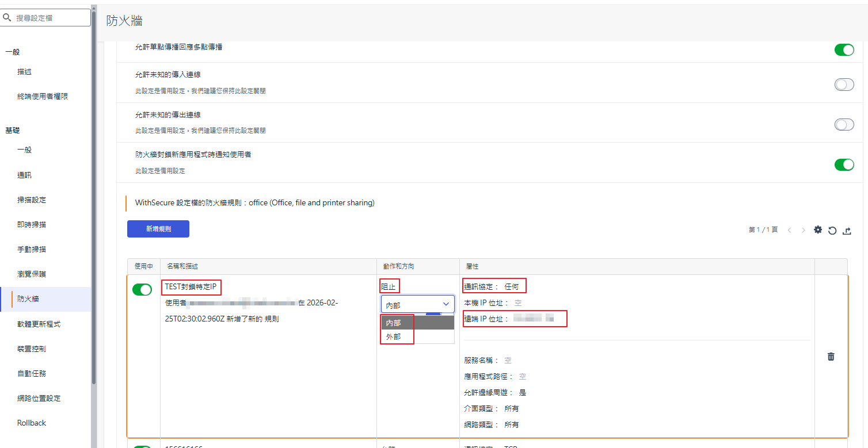Screen dimensions: 868x448
Task: Open 軟體更新程式 page
Action: coord(39,324)
